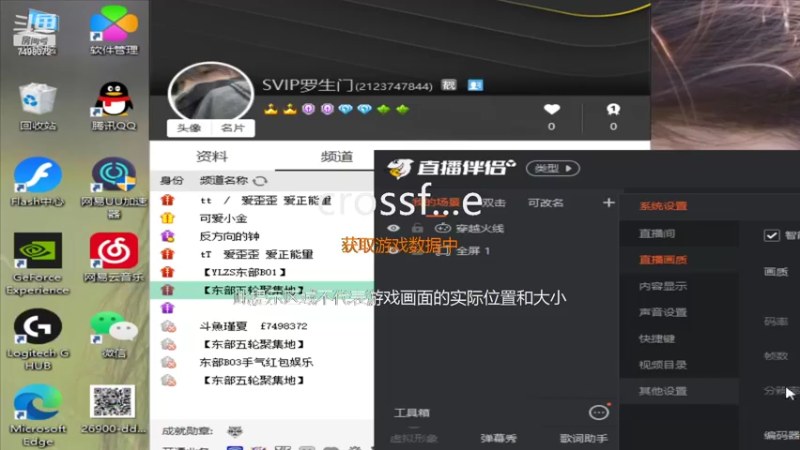Toggle the lock on 穿越火线 source
This screenshot has height=450, width=800.
[417, 228]
